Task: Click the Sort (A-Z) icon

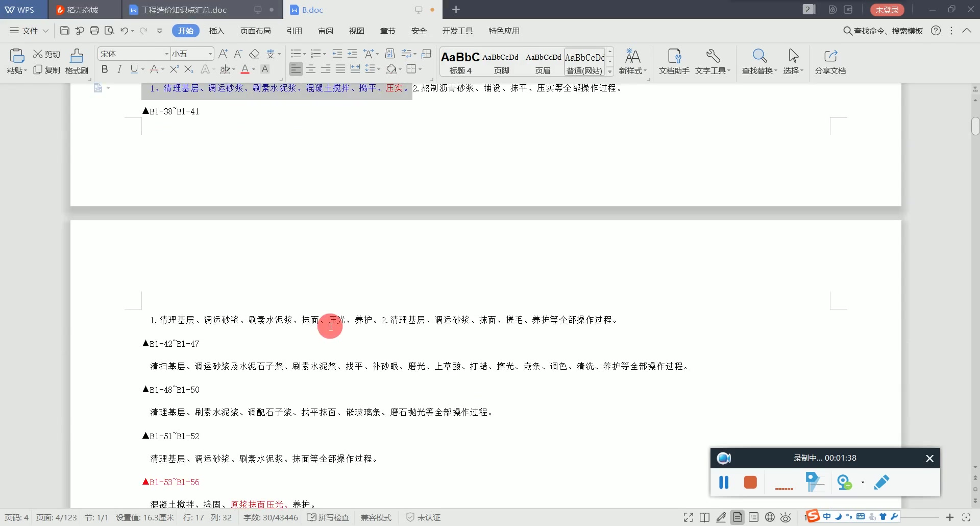Action: click(x=390, y=54)
